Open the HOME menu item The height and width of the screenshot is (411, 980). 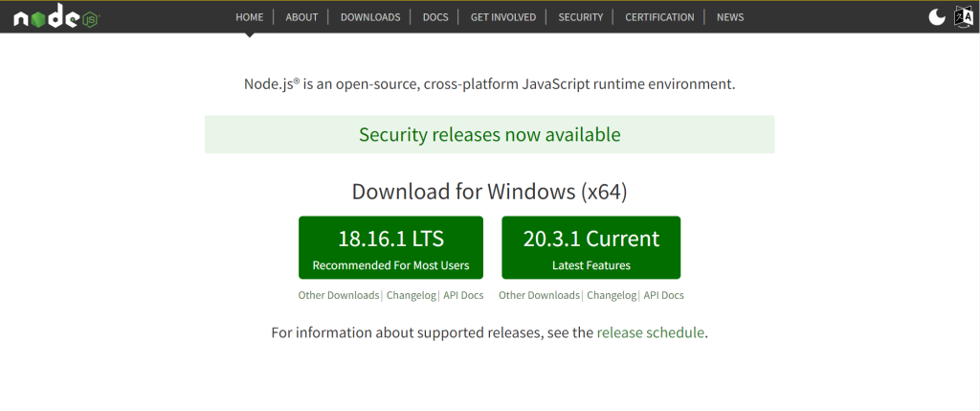(249, 17)
